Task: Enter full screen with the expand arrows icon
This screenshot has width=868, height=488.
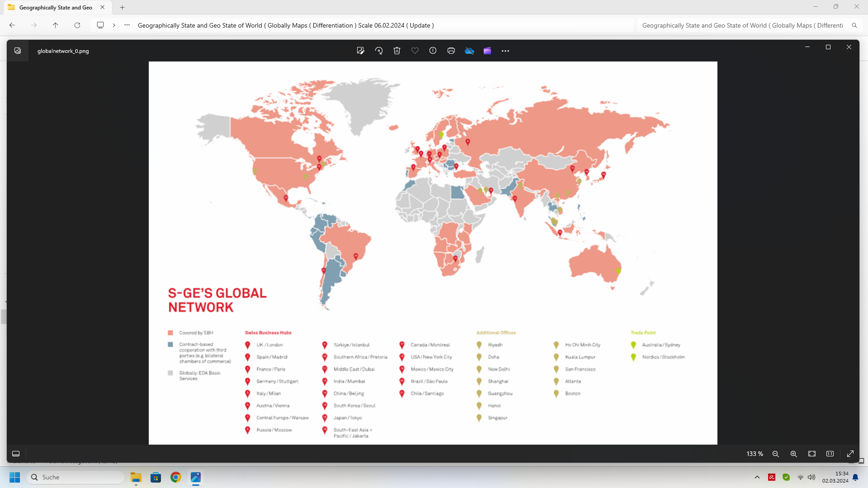Action: pos(850,454)
